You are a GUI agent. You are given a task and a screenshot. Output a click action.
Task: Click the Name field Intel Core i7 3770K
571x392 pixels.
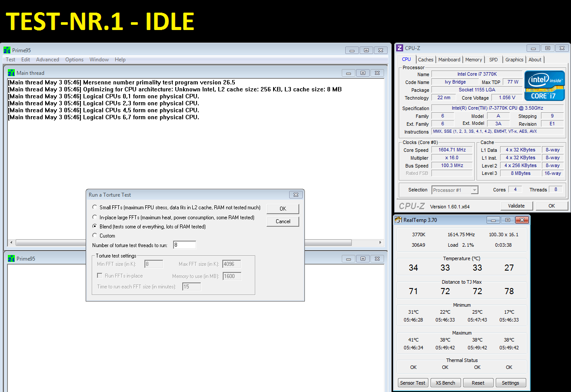click(x=476, y=74)
